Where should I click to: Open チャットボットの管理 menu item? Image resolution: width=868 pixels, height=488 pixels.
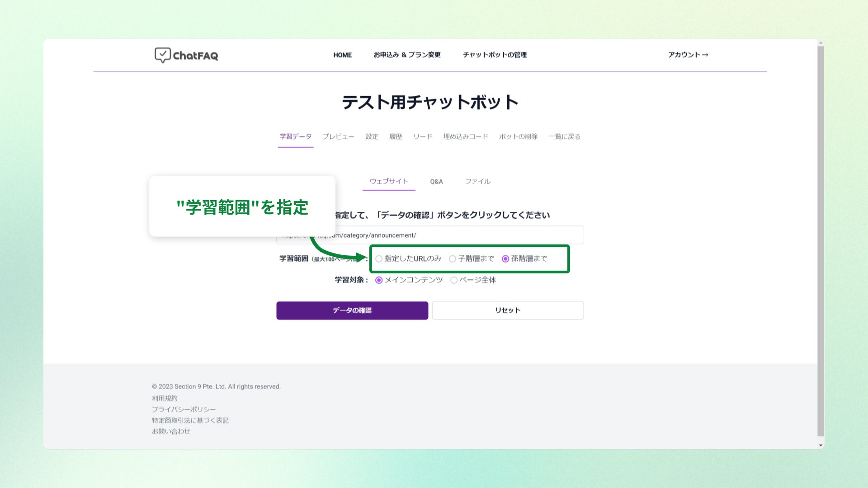tap(495, 55)
